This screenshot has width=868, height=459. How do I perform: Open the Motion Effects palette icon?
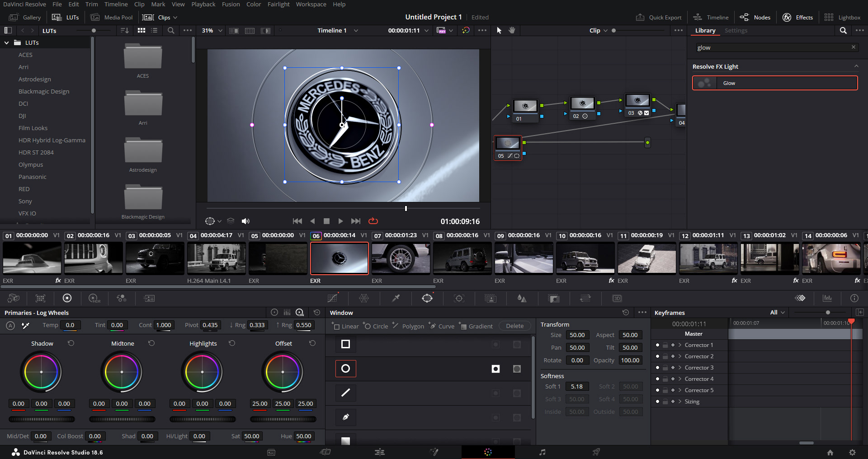pyautogui.click(x=149, y=298)
